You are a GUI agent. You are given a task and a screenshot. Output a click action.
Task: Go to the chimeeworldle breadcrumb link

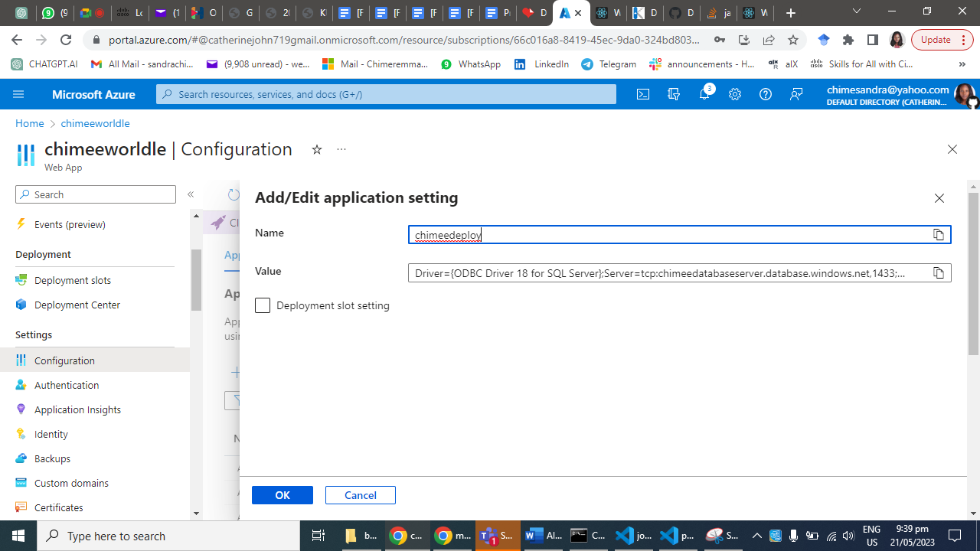click(96, 123)
